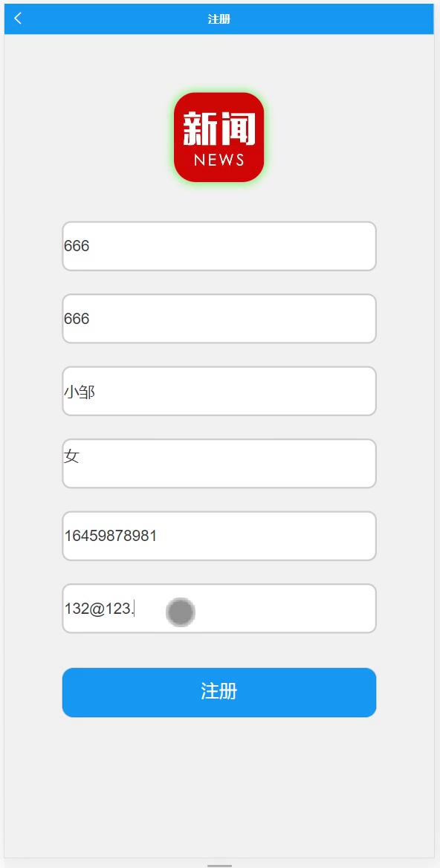The height and width of the screenshot is (868, 440).
Task: Select the 小邹 name input field
Action: [219, 391]
